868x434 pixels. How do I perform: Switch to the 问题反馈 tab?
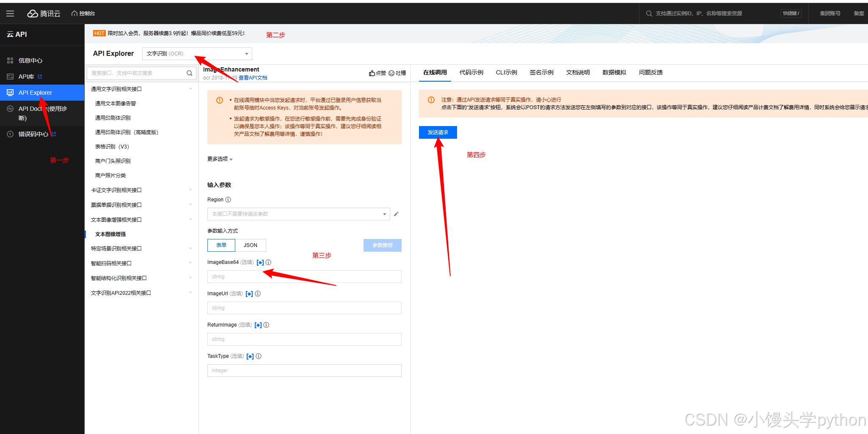pos(651,73)
